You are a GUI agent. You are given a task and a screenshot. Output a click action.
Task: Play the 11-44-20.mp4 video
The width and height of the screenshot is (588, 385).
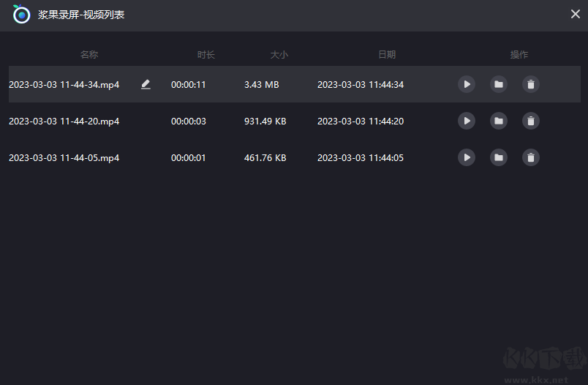[467, 121]
